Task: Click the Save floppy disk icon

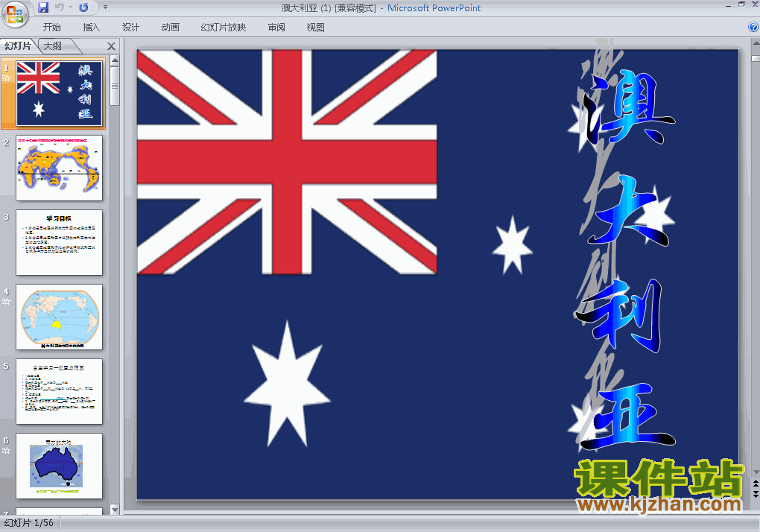Action: [43, 7]
